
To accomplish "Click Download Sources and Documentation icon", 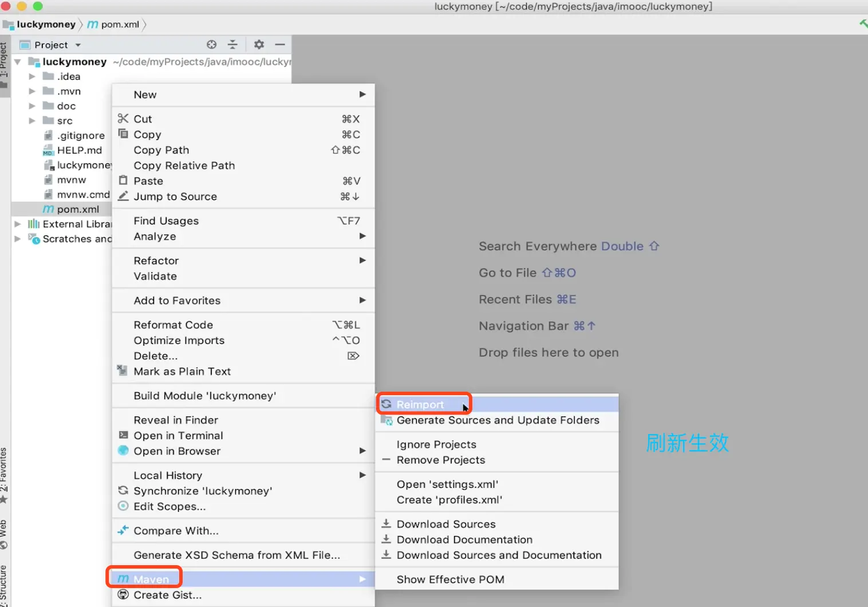I will pyautogui.click(x=386, y=554).
